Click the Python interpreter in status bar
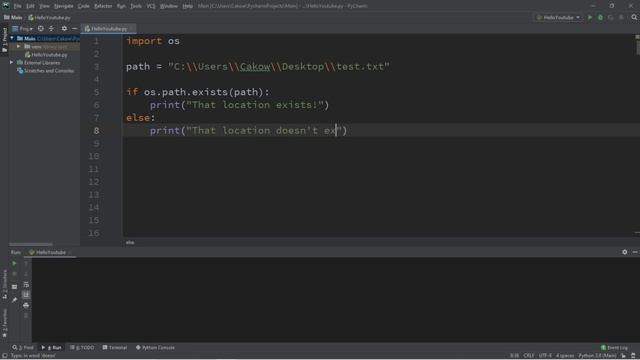Viewport: 640px width, 360px height. (x=597, y=356)
